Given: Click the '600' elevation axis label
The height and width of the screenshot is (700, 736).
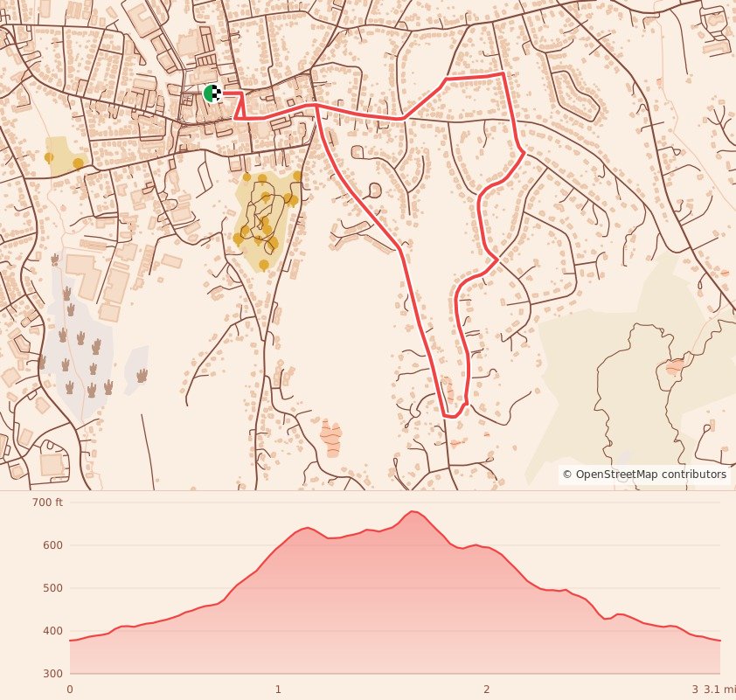Looking at the screenshot, I should point(52,545).
